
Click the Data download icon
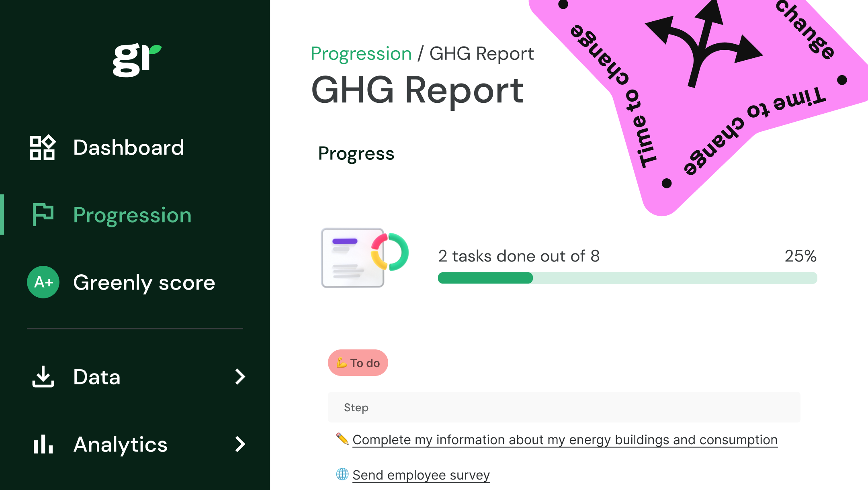[x=43, y=377]
